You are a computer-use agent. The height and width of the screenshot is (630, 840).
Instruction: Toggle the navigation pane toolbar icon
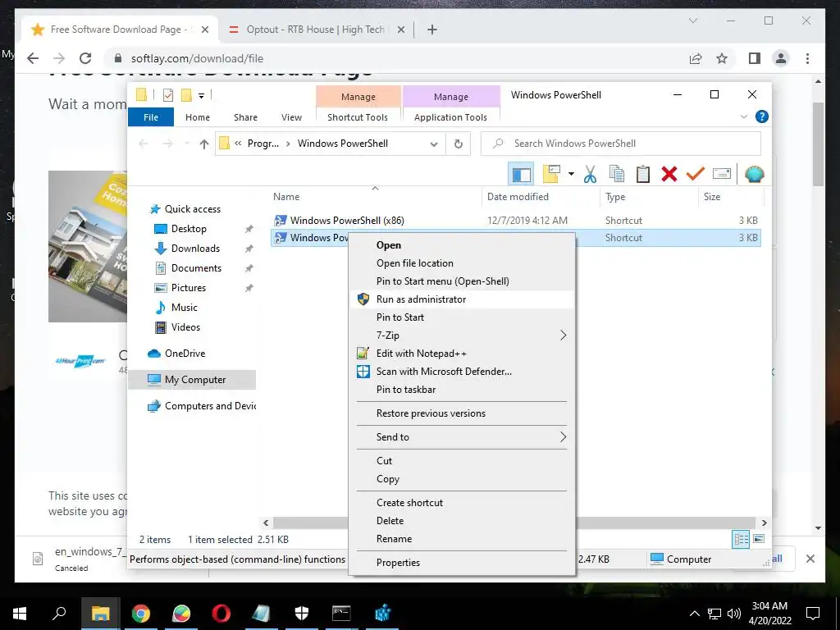[521, 174]
